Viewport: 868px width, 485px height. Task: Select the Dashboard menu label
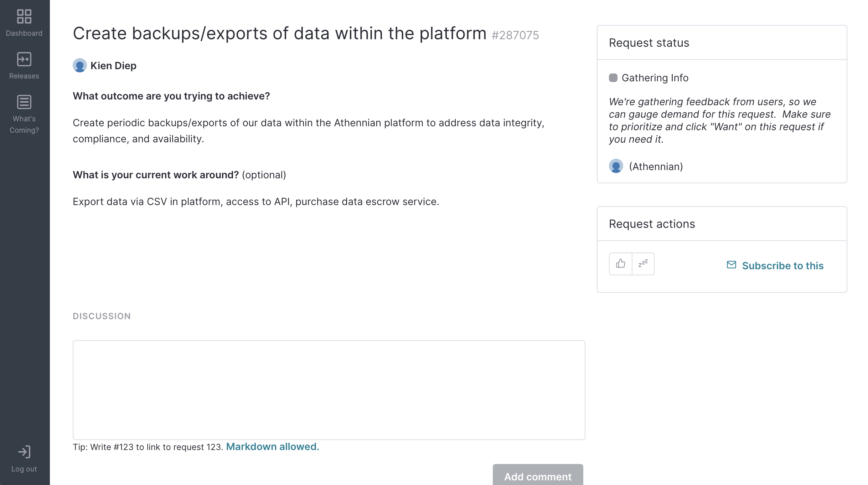[24, 33]
